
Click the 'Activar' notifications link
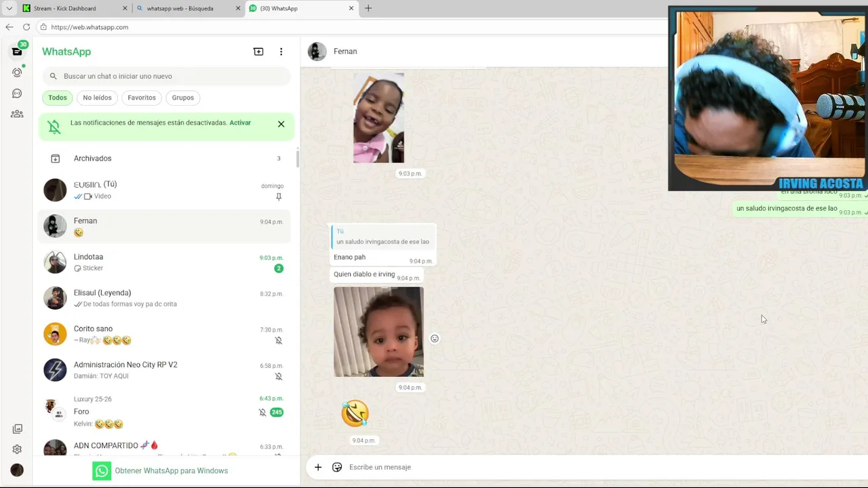tap(240, 123)
